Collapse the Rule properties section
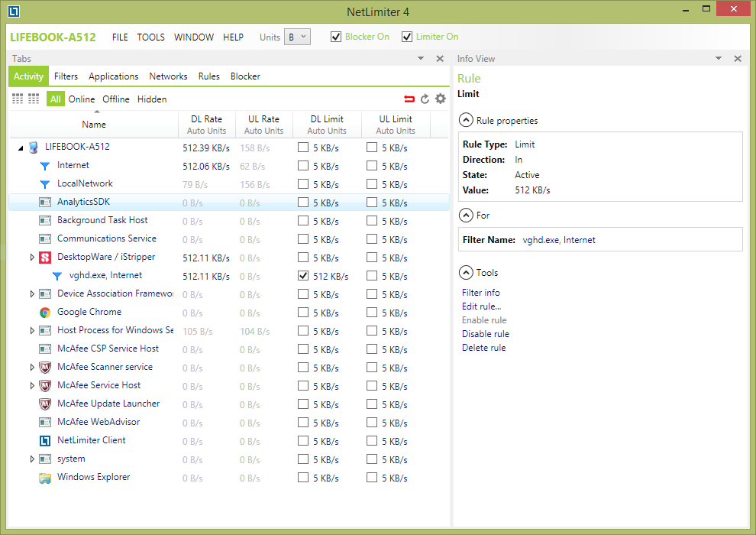The height and width of the screenshot is (535, 756). pos(466,120)
